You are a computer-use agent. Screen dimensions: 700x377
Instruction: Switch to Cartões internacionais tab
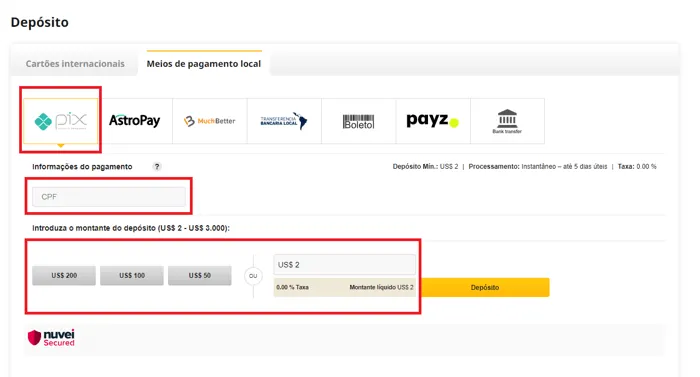click(75, 64)
